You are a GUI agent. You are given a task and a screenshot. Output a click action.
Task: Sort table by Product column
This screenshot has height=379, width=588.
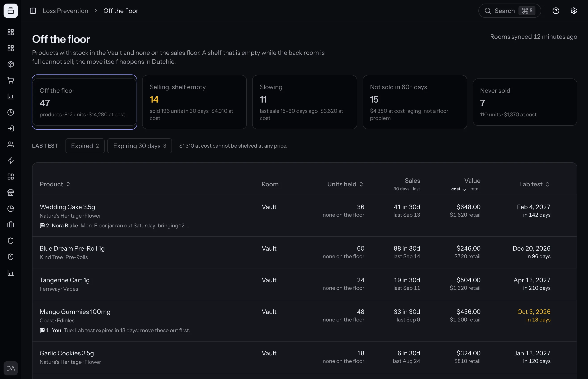[x=55, y=184]
